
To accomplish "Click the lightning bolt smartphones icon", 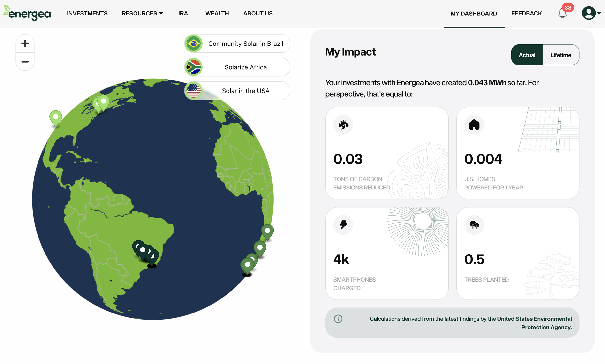I will [x=343, y=225].
